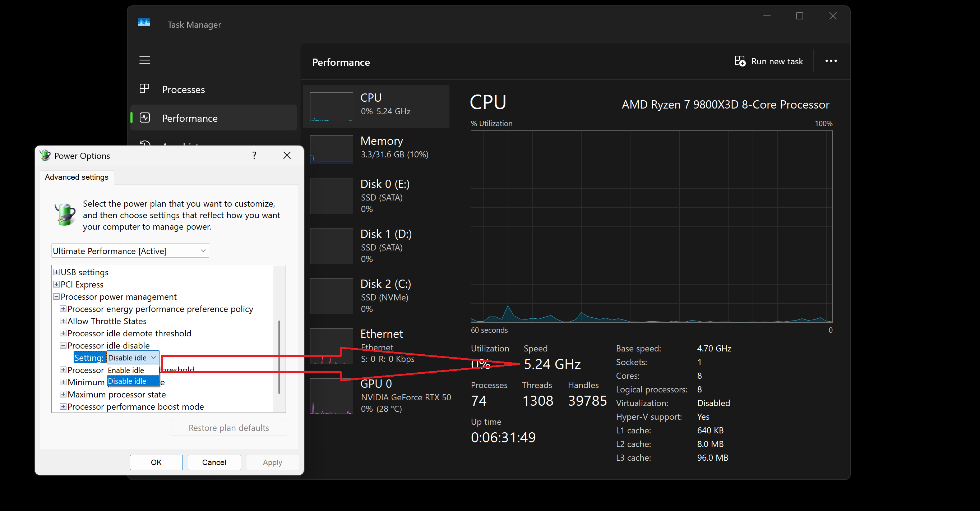
Task: Click the Processes count 74
Action: coord(479,401)
